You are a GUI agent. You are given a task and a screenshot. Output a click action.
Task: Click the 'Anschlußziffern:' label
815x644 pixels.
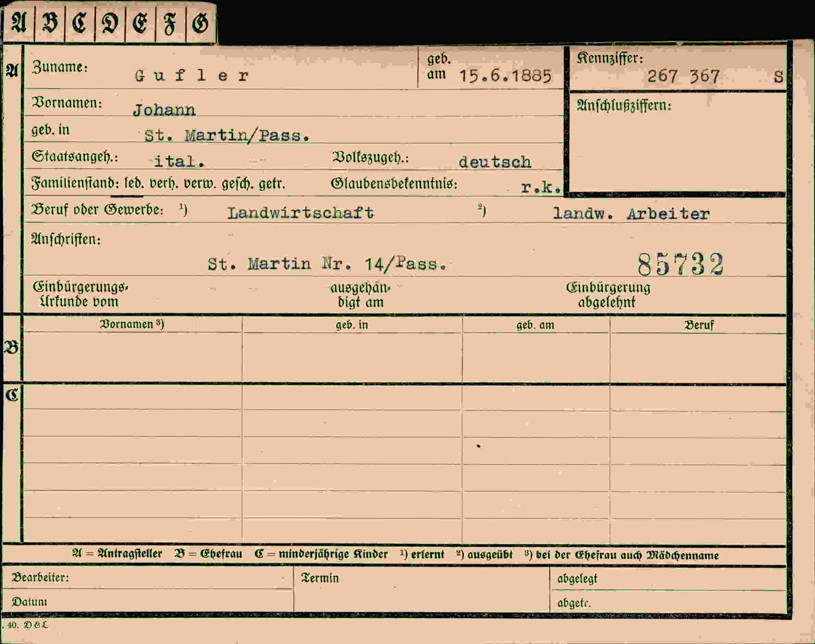[x=624, y=106]
